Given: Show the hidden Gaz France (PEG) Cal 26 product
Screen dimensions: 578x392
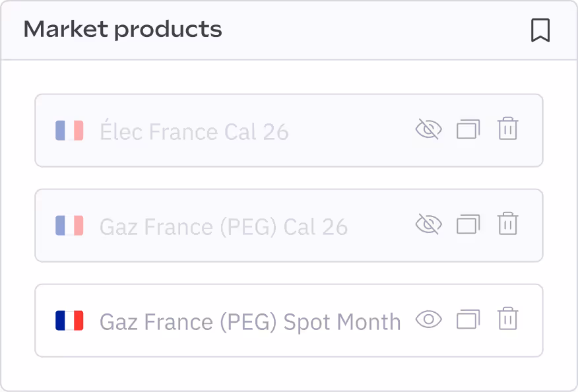Looking at the screenshot, I should [x=429, y=225].
